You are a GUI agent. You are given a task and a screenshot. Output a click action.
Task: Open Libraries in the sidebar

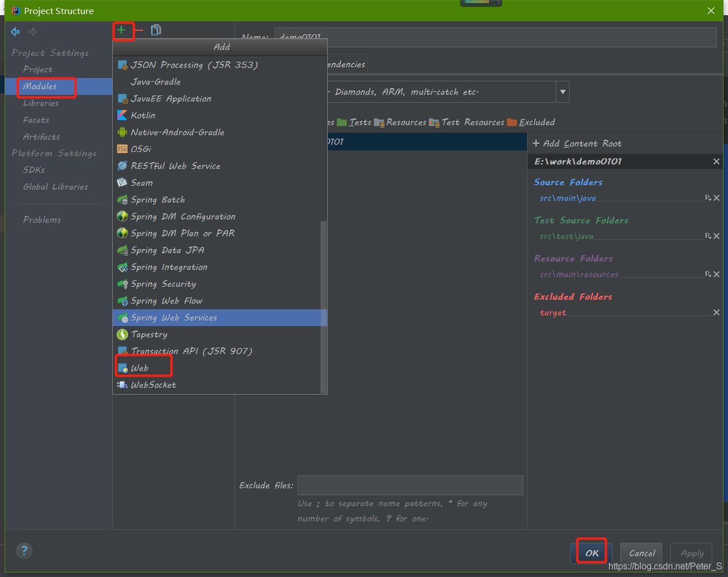[x=40, y=103]
